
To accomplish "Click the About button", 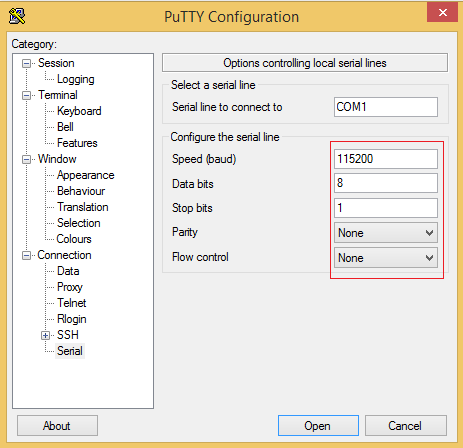I will tap(57, 426).
